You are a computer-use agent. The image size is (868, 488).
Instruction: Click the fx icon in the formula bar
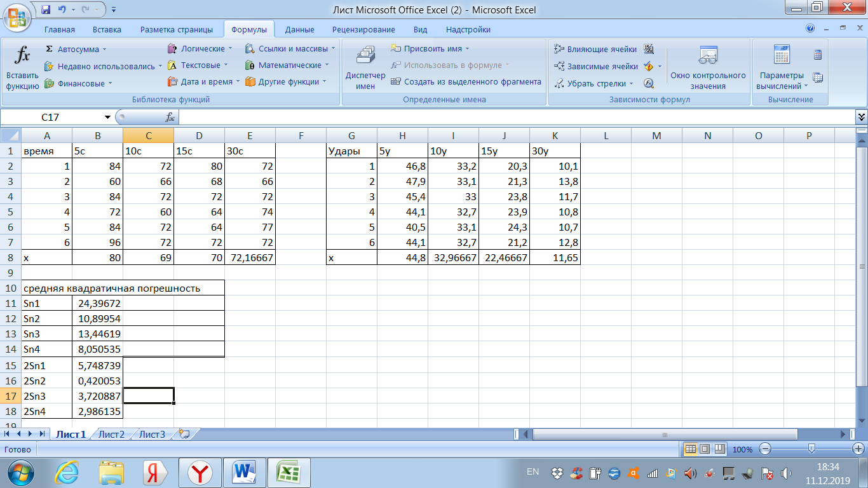pos(170,118)
